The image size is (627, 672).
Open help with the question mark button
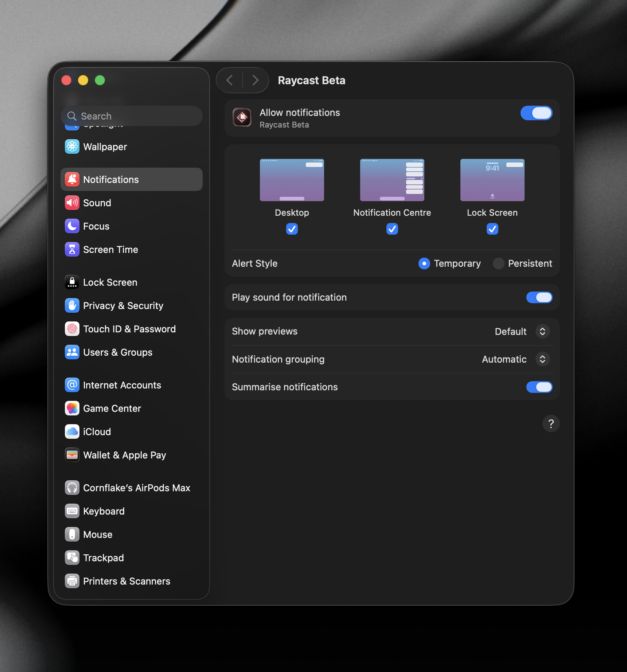coord(551,423)
